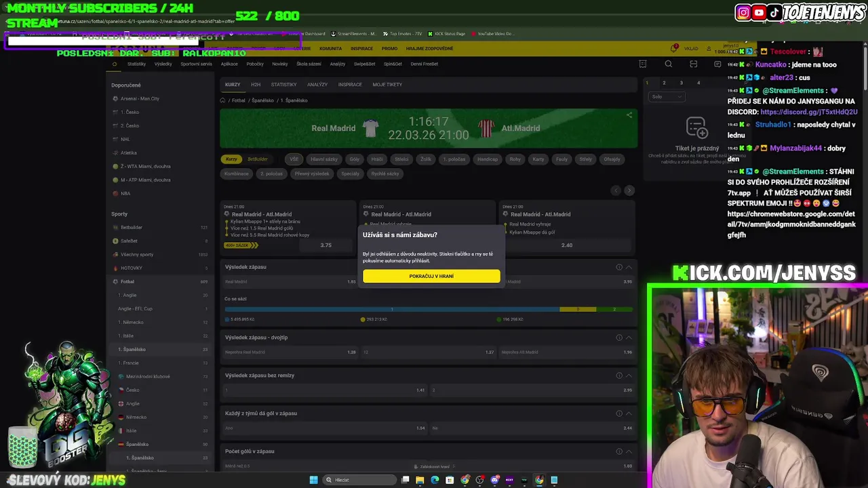Select the Hráči filter chip
Viewport: 868px width, 488px height.
377,159
